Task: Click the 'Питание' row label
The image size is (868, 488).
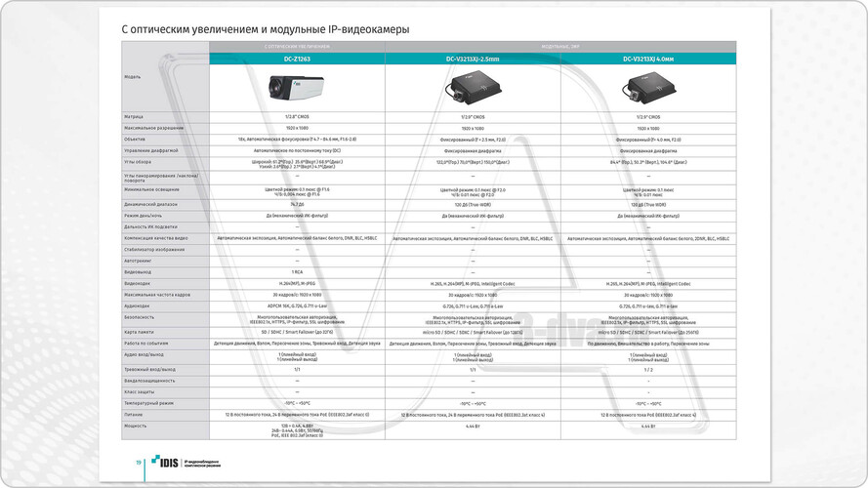Action: [134, 415]
